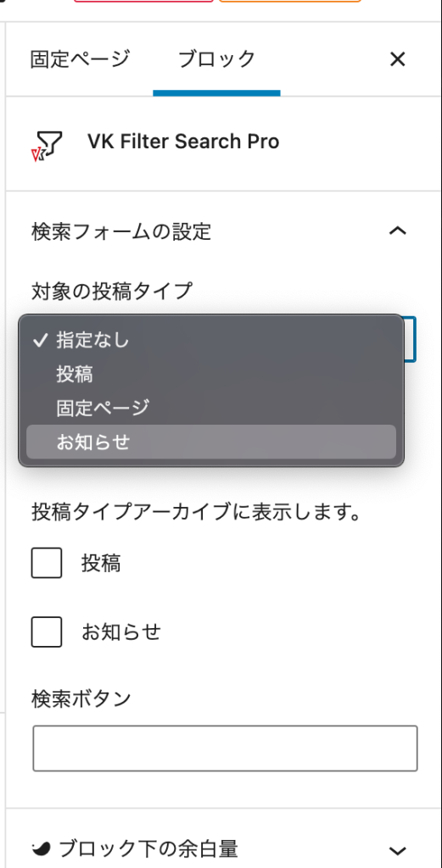Pick お知らせ from the post type list
Viewport: 442px width, 868px height.
coord(211,442)
